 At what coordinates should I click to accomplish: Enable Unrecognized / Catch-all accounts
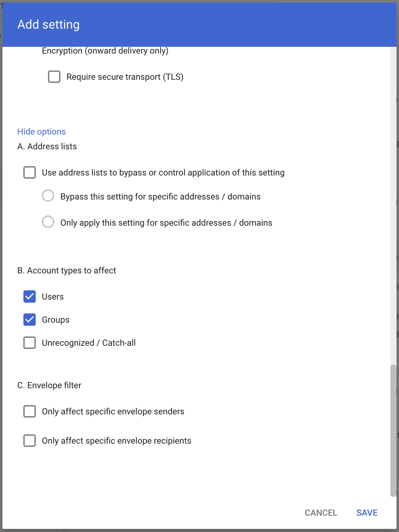point(29,343)
